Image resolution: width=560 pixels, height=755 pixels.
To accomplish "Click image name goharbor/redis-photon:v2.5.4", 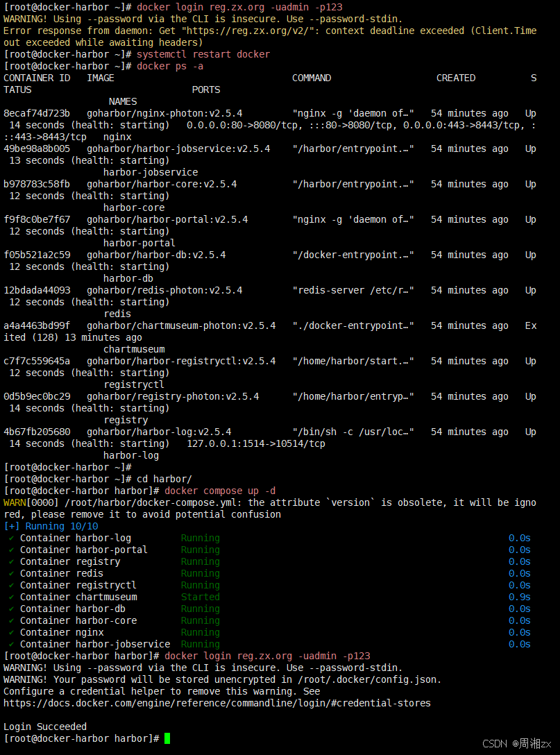I will coord(164,290).
